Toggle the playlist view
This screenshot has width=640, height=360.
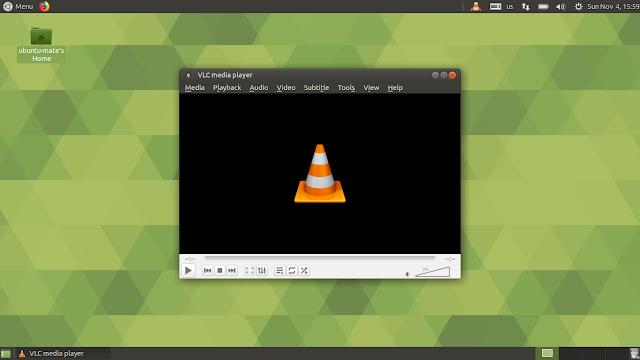(280, 271)
